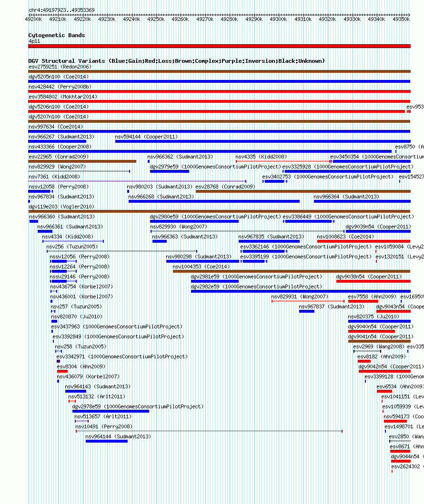Click esv22965 (Conrad2009) variant label

click(x=59, y=157)
